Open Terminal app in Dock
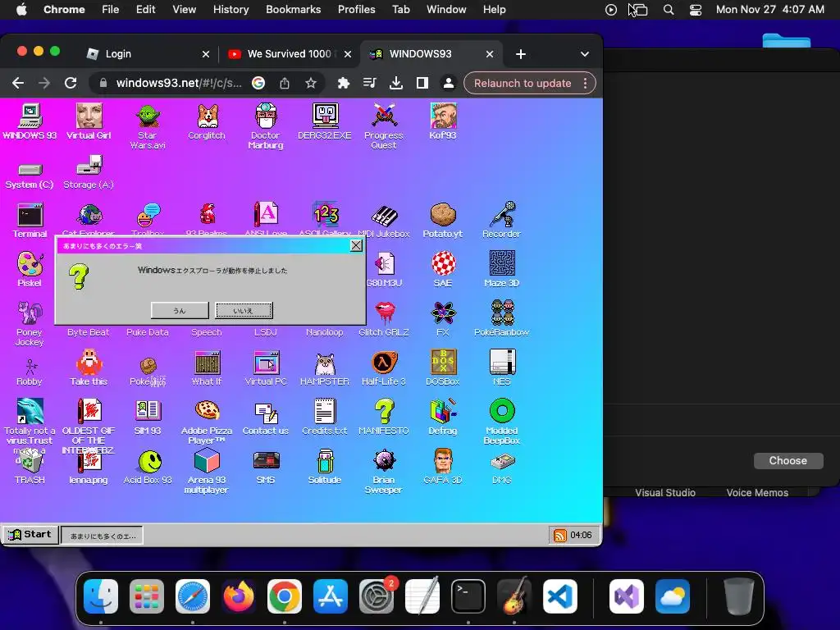The image size is (840, 630). (x=468, y=596)
